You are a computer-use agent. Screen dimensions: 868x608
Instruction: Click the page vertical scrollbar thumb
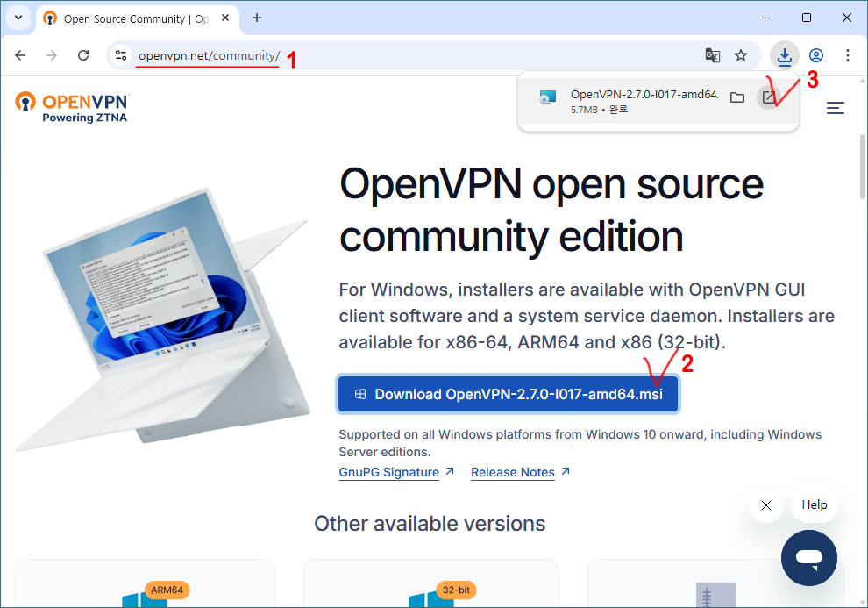pos(863,166)
